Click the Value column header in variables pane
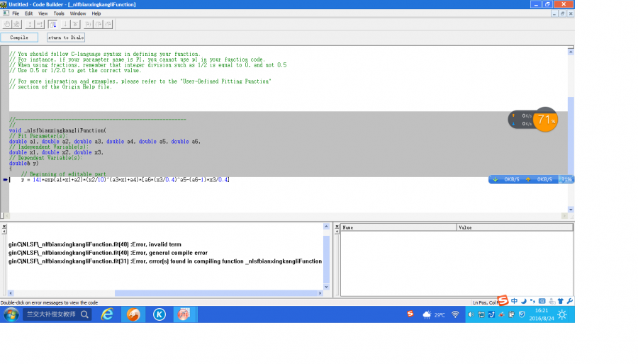The height and width of the screenshot is (364, 638). pyautogui.click(x=515, y=227)
